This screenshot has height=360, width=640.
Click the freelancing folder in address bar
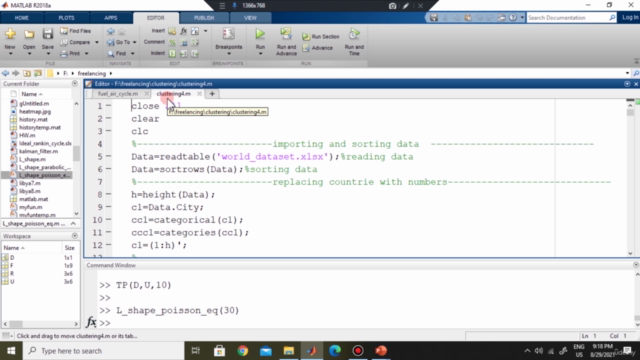point(91,73)
